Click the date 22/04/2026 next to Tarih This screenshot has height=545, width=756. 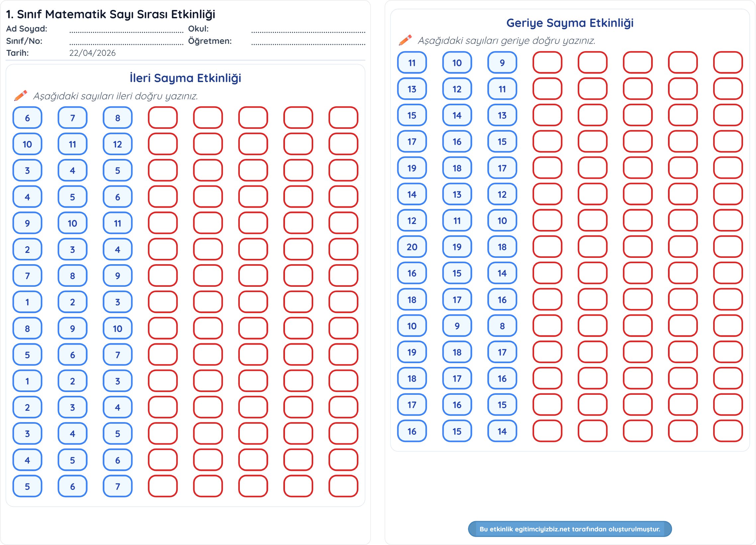[92, 53]
